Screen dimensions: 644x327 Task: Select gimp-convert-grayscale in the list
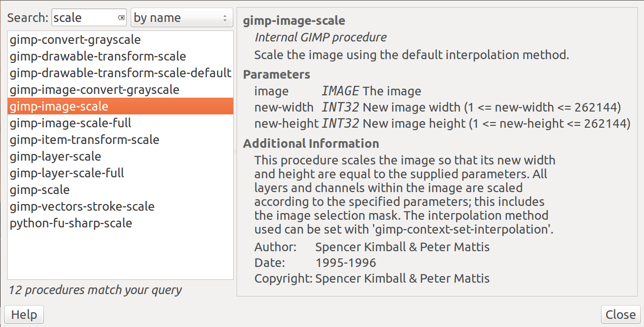(120, 40)
